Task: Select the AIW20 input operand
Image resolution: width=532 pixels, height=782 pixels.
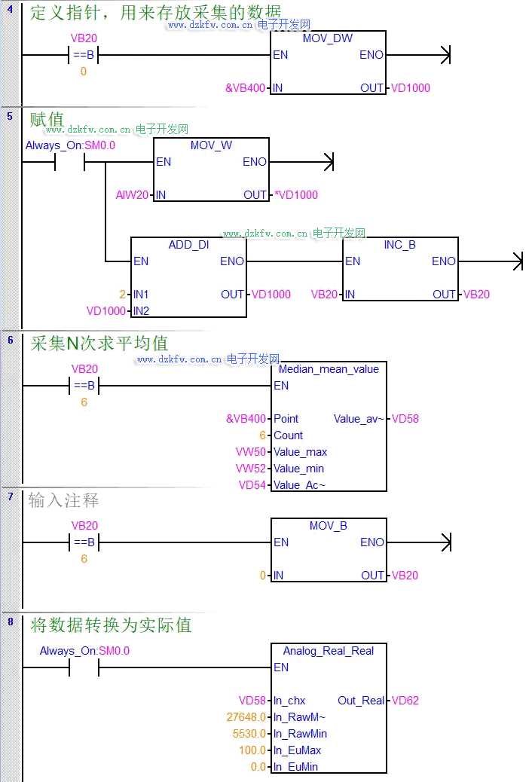Action: tap(133, 195)
